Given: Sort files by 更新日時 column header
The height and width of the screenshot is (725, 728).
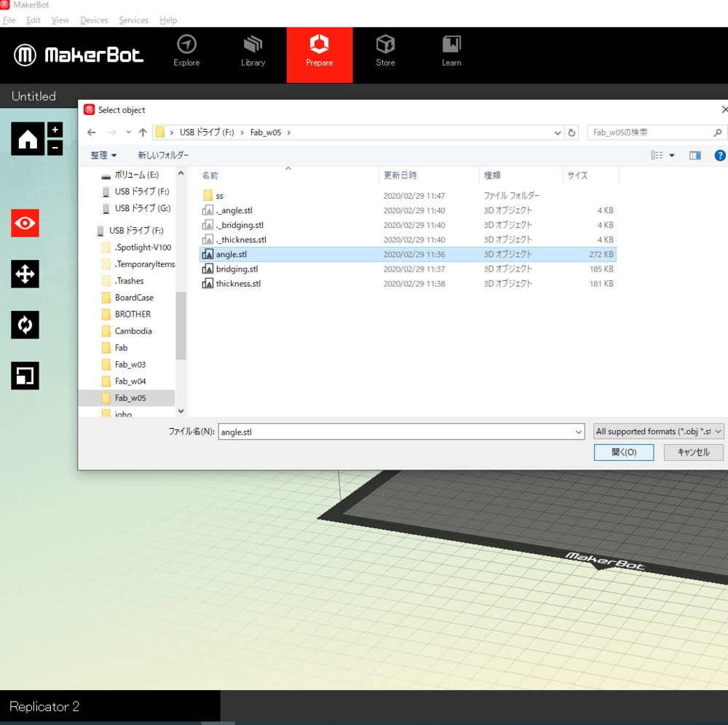Looking at the screenshot, I should 429,175.
